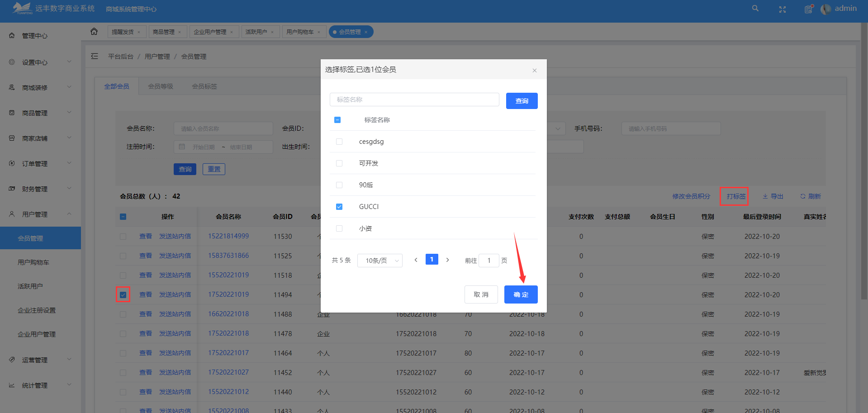Expand 财务管理 sidebar menu
The width and height of the screenshot is (868, 413).
(x=69, y=188)
